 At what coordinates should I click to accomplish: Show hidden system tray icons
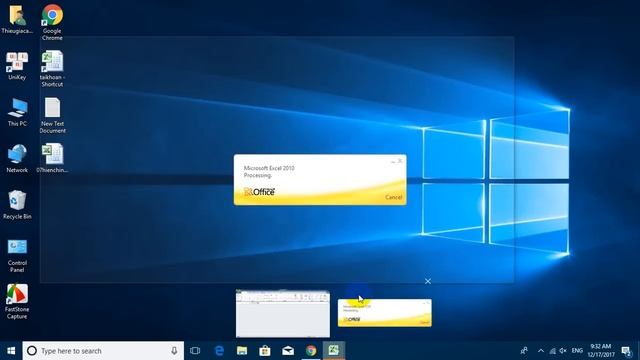pyautogui.click(x=541, y=351)
